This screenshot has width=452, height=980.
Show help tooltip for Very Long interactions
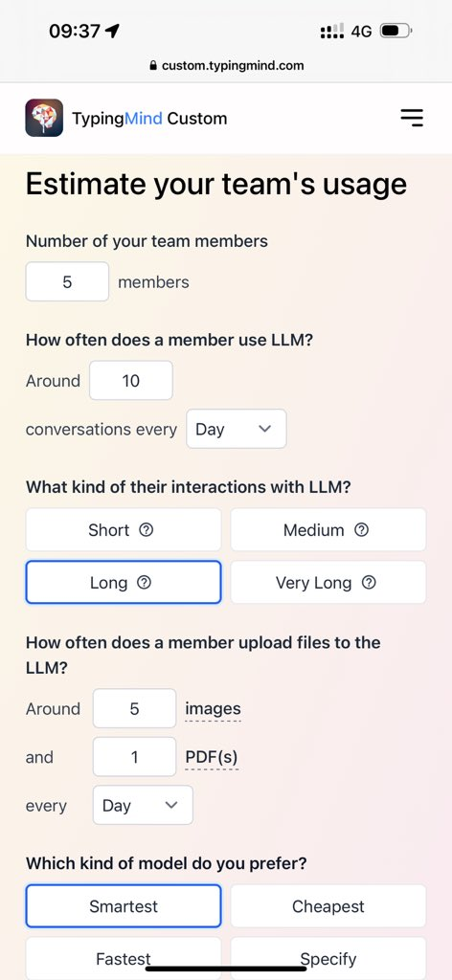coord(370,583)
